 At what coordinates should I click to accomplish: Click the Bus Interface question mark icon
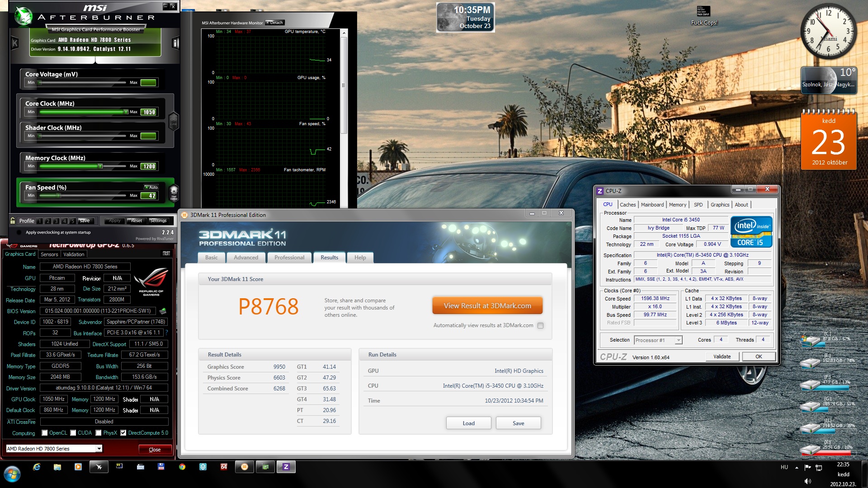(x=166, y=333)
